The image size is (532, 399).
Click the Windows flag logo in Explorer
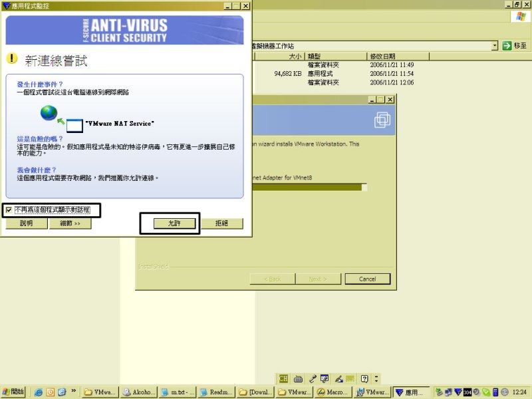tap(521, 16)
